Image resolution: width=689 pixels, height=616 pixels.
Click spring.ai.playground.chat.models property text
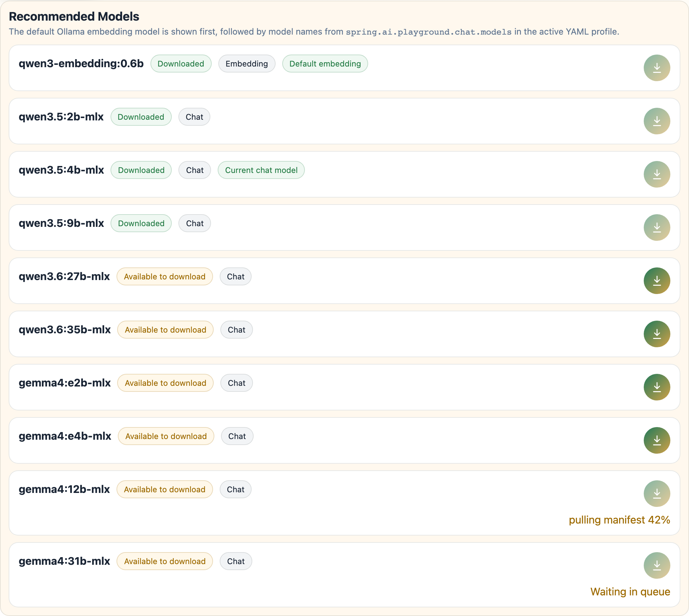pos(428,32)
